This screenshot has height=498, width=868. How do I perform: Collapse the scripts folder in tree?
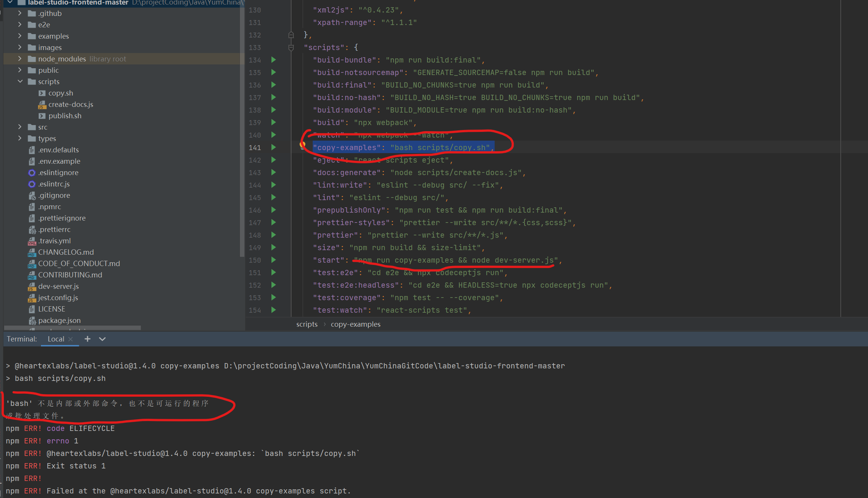tap(20, 81)
